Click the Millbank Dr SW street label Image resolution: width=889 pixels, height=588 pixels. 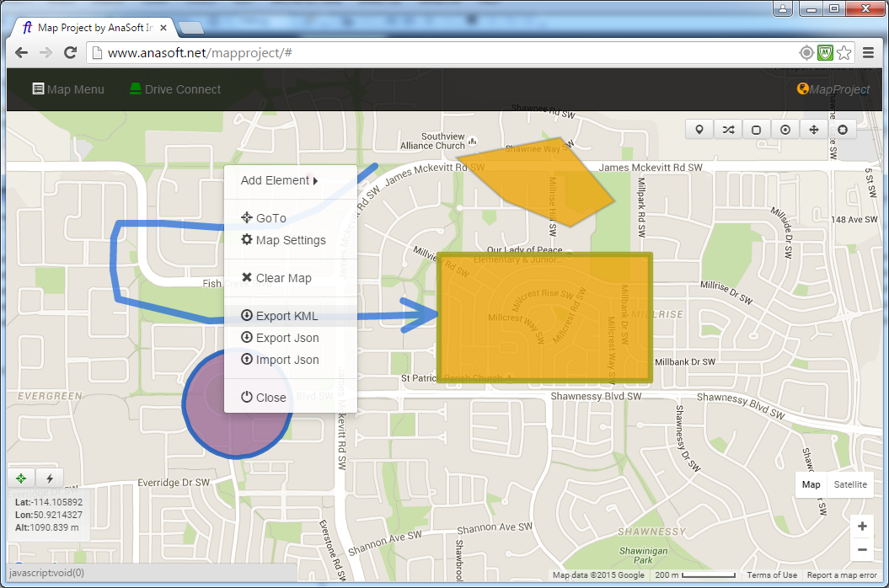pos(685,361)
